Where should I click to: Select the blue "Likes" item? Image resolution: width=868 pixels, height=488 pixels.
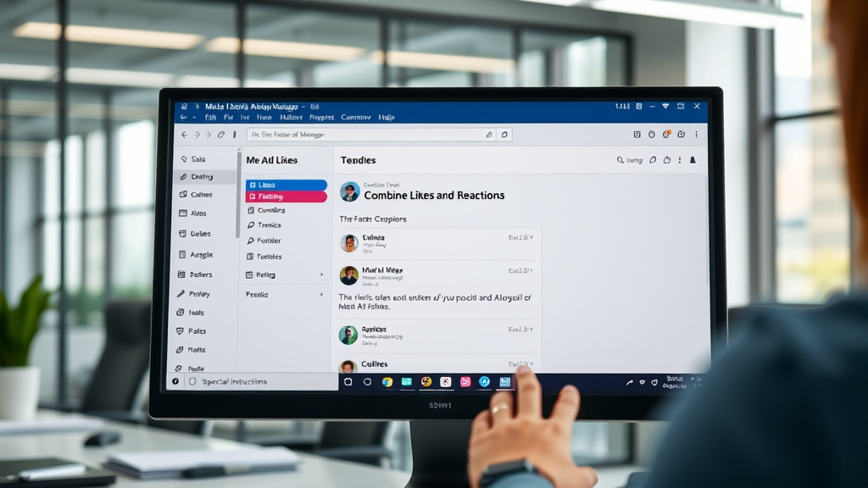[287, 185]
